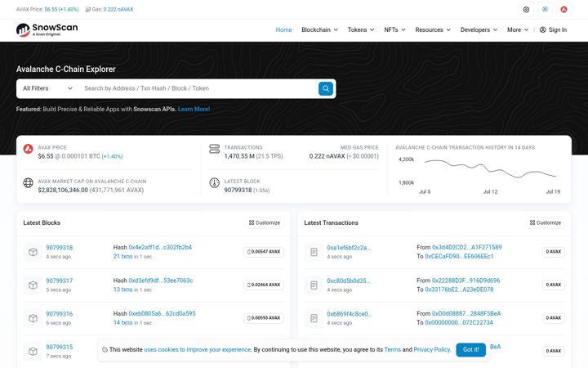Customize the Latest Blocks panel
The height and width of the screenshot is (368, 588).
pyautogui.click(x=265, y=222)
